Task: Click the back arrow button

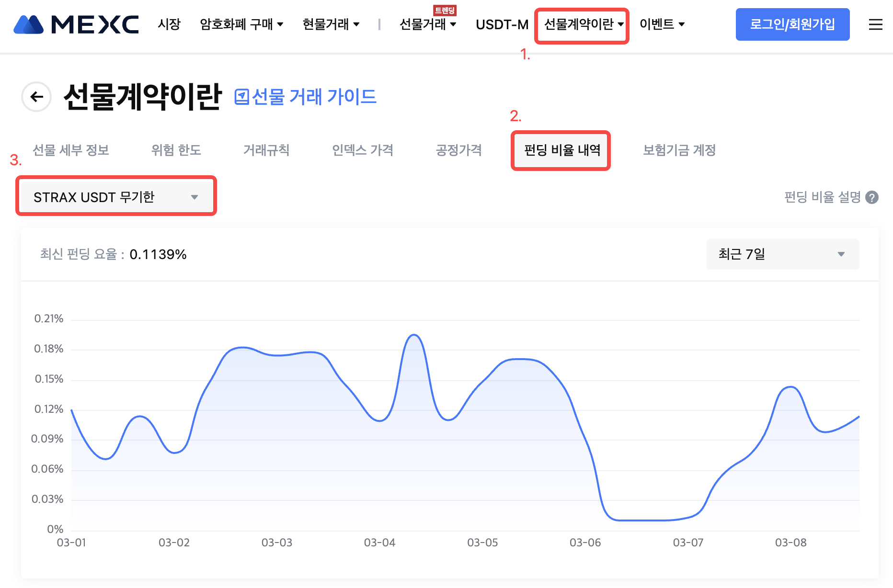Action: (x=36, y=97)
